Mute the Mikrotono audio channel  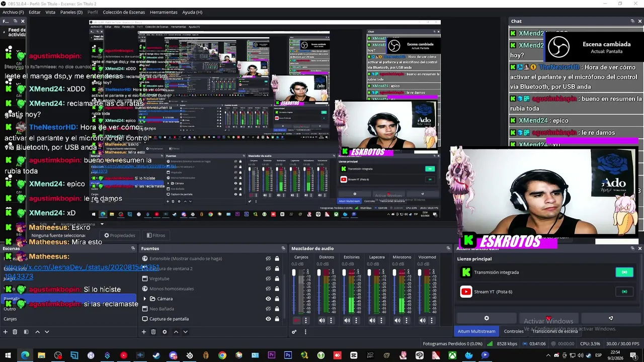point(397,320)
